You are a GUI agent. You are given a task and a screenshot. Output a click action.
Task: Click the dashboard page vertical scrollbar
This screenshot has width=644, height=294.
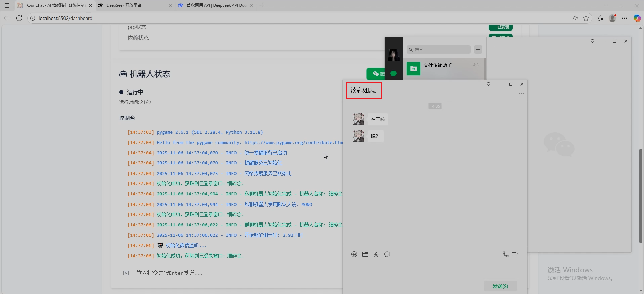click(x=641, y=196)
